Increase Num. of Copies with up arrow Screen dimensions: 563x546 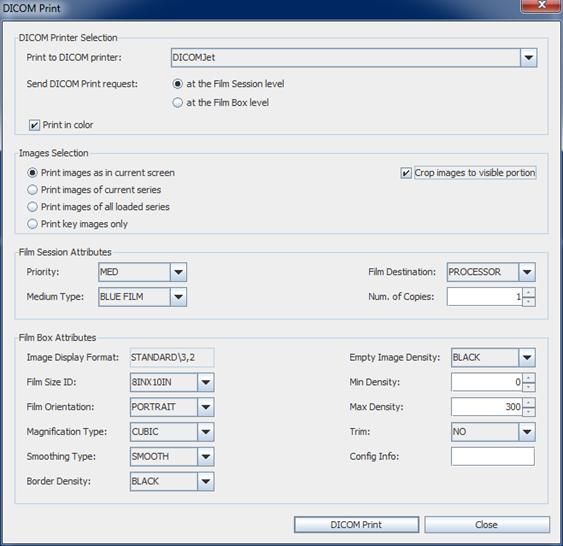pos(529,292)
